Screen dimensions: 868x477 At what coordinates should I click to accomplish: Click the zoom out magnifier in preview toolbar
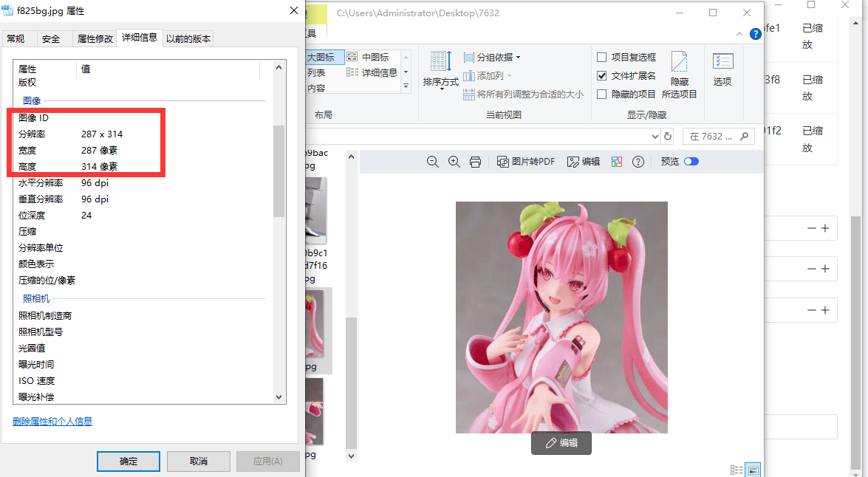click(433, 162)
